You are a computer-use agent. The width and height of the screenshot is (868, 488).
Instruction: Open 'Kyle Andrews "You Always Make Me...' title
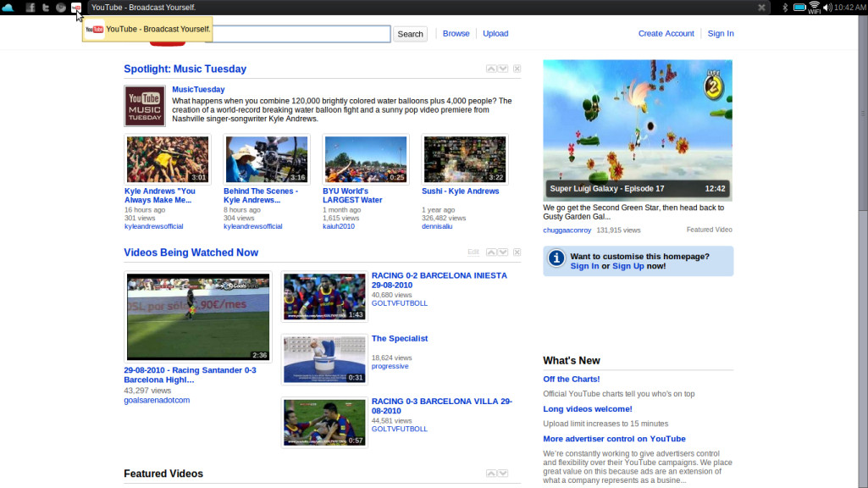click(x=160, y=196)
